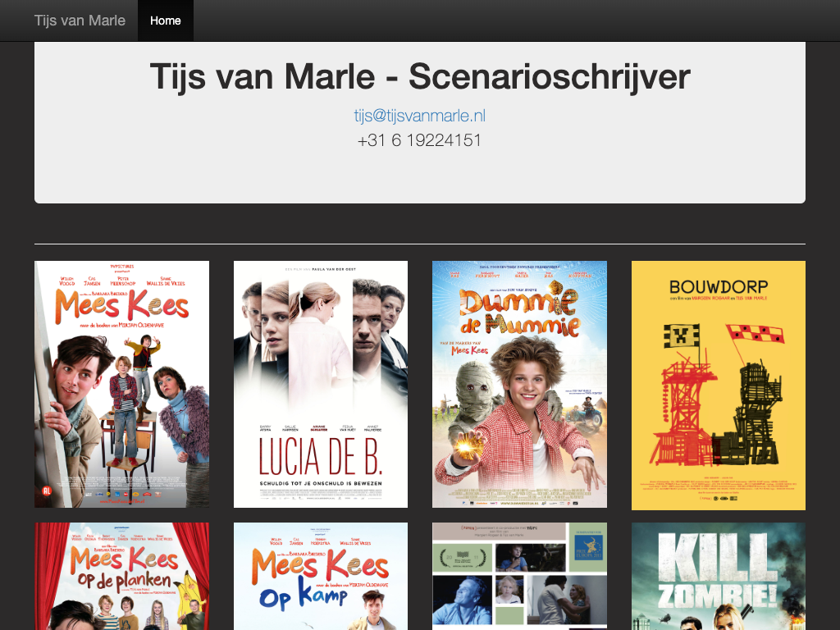Click the blue Prix Europa badge in collage
The width and height of the screenshot is (840, 630).
pyautogui.click(x=587, y=546)
